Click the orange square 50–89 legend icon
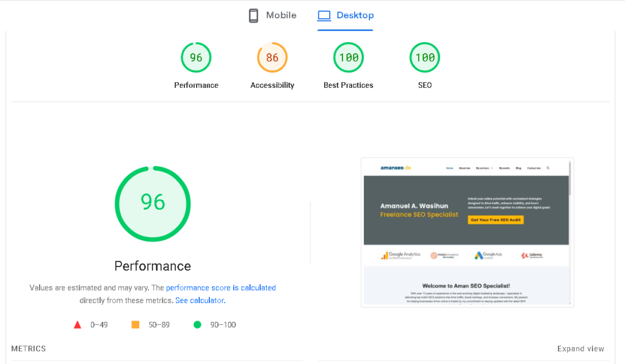 135,324
